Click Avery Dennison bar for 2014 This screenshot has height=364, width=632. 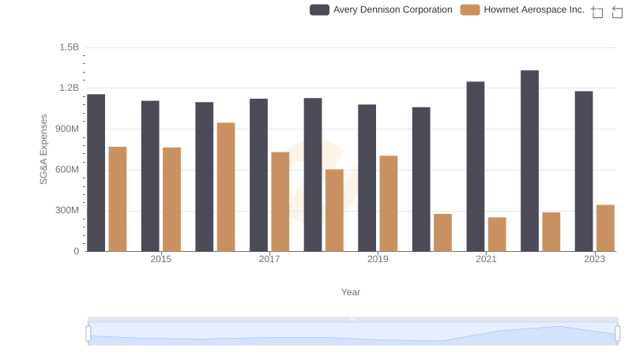point(96,173)
